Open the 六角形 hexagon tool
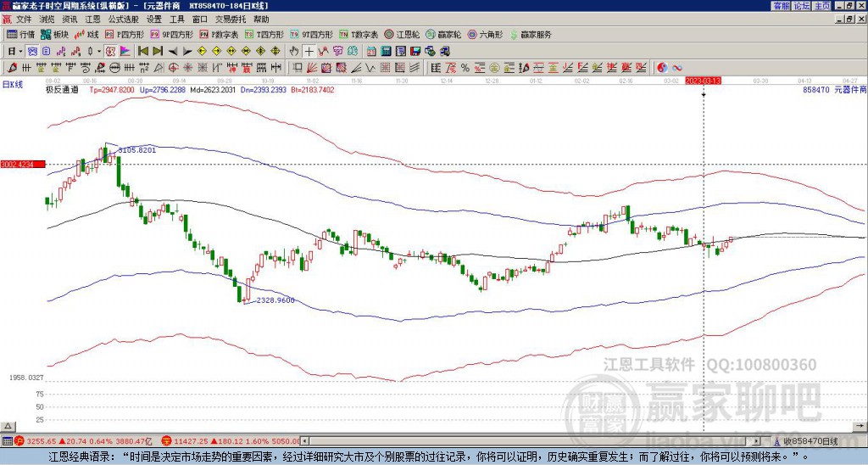Screen dimensions: 868x465 (486, 34)
